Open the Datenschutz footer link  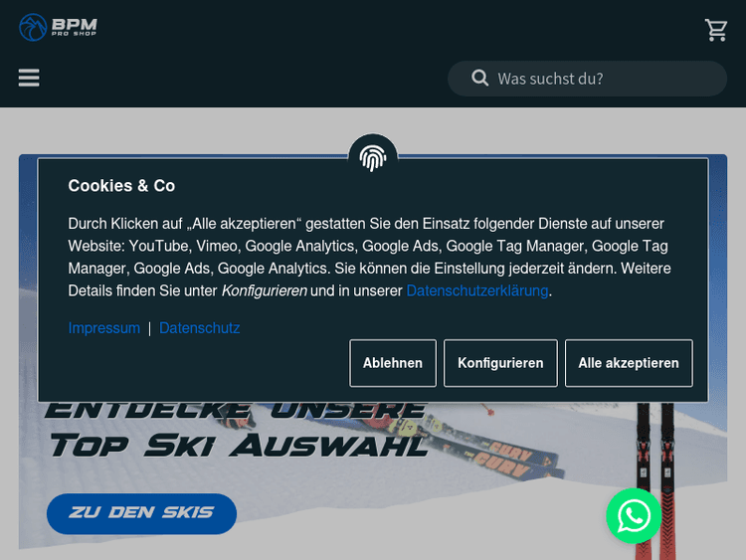tap(199, 328)
